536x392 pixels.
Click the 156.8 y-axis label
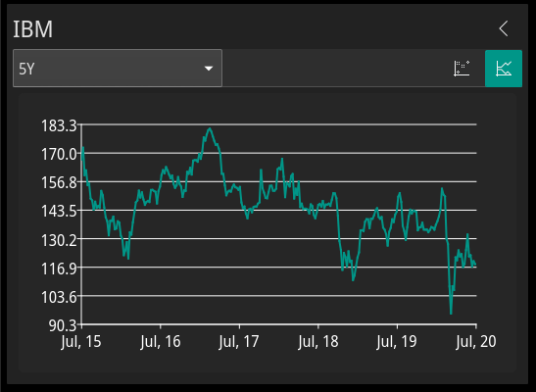[59, 183]
